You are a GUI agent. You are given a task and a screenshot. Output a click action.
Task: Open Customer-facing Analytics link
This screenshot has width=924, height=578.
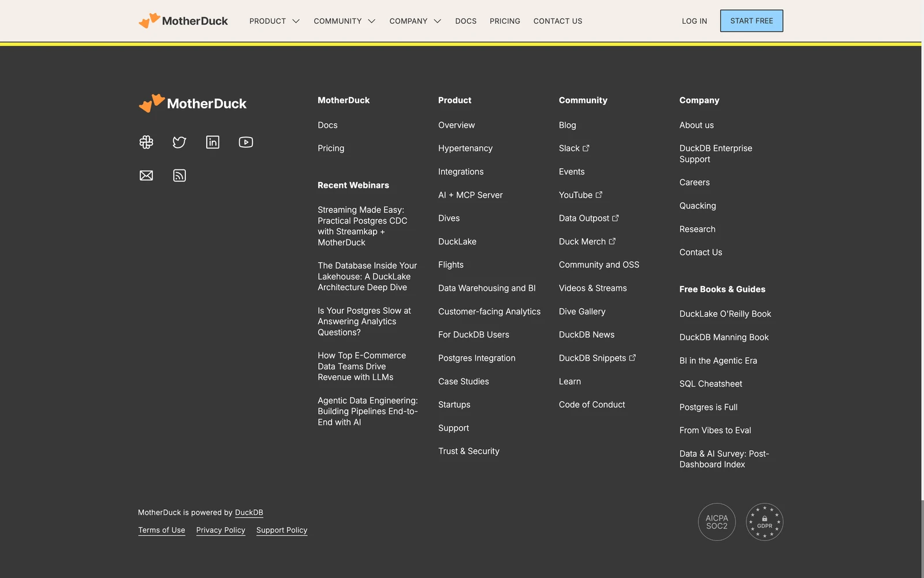pos(490,312)
